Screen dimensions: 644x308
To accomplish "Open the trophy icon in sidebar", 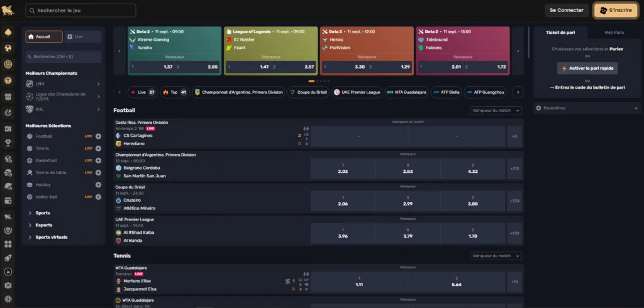I will pyautogui.click(x=8, y=143).
